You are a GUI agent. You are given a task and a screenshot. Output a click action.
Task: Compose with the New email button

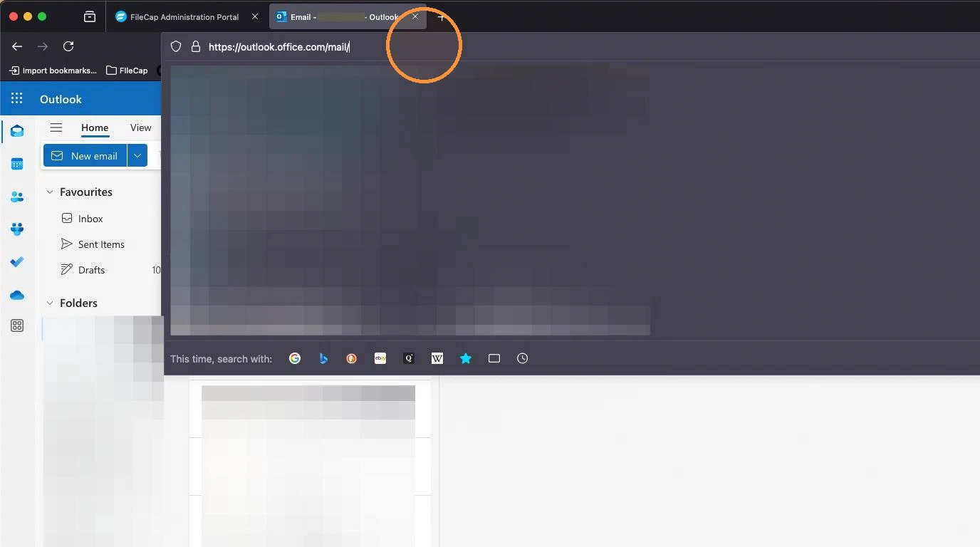pyautogui.click(x=85, y=155)
